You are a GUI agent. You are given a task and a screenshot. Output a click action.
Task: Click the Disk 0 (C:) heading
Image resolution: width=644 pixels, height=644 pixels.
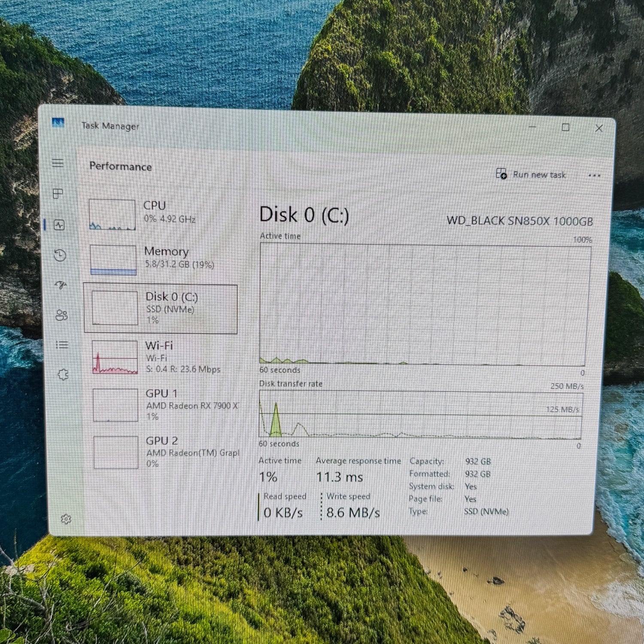[x=304, y=215]
